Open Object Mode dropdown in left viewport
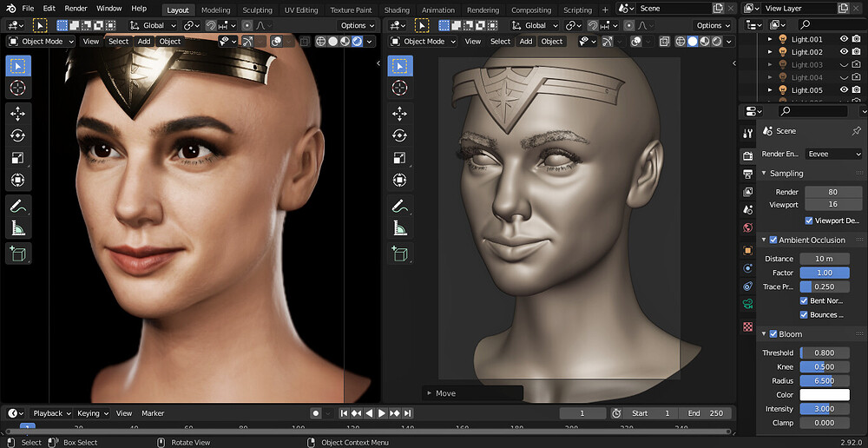868x448 pixels. click(42, 42)
